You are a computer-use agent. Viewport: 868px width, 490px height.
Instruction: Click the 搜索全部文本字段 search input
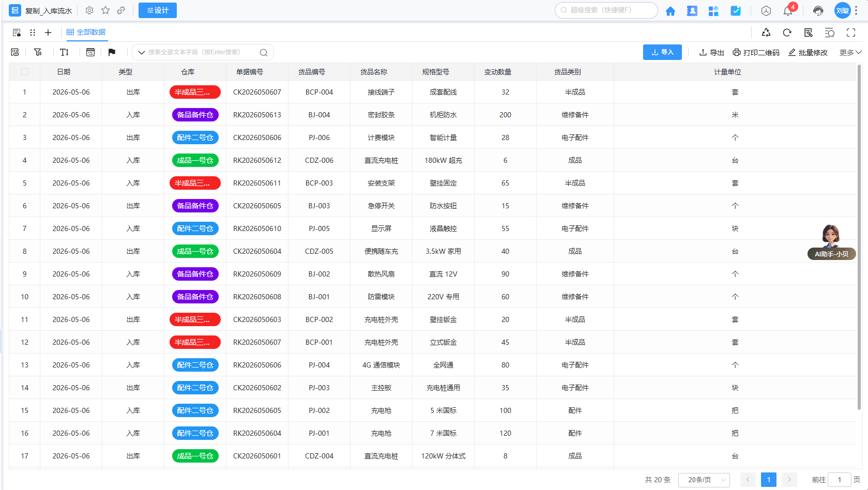202,52
